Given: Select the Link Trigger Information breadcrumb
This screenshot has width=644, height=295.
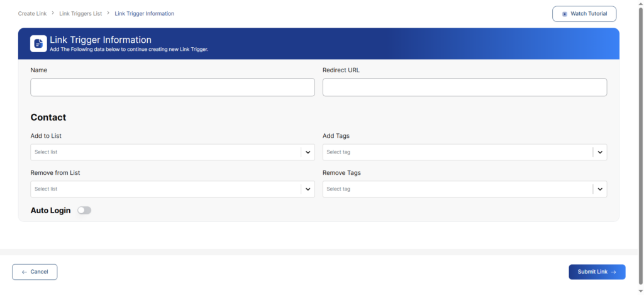Looking at the screenshot, I should (x=145, y=13).
